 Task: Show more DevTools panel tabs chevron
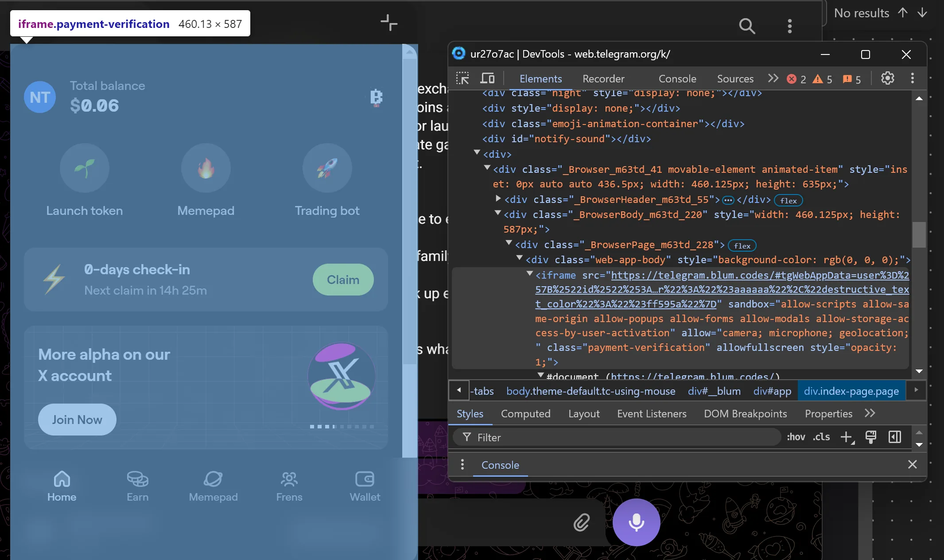click(773, 78)
